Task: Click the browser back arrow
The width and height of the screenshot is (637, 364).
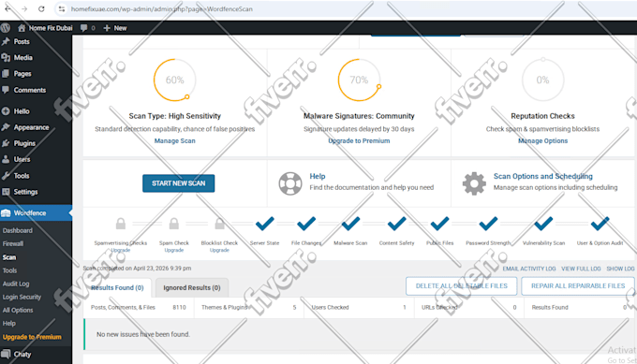Action: 7,8
